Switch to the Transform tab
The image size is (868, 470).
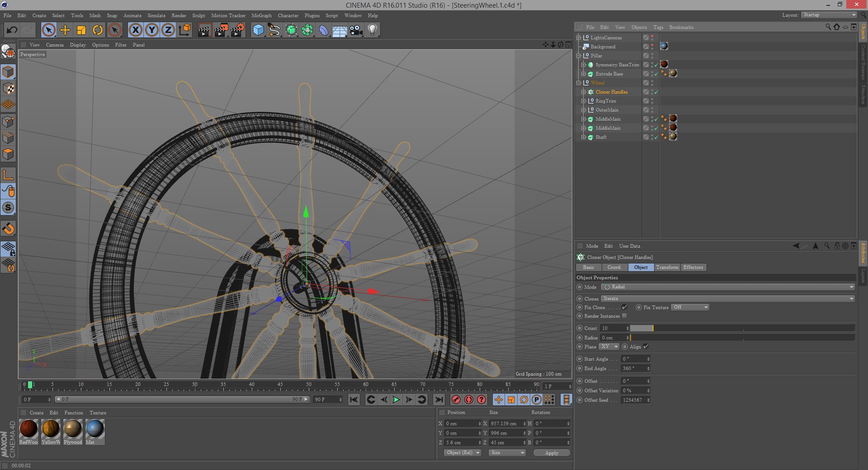tap(667, 268)
